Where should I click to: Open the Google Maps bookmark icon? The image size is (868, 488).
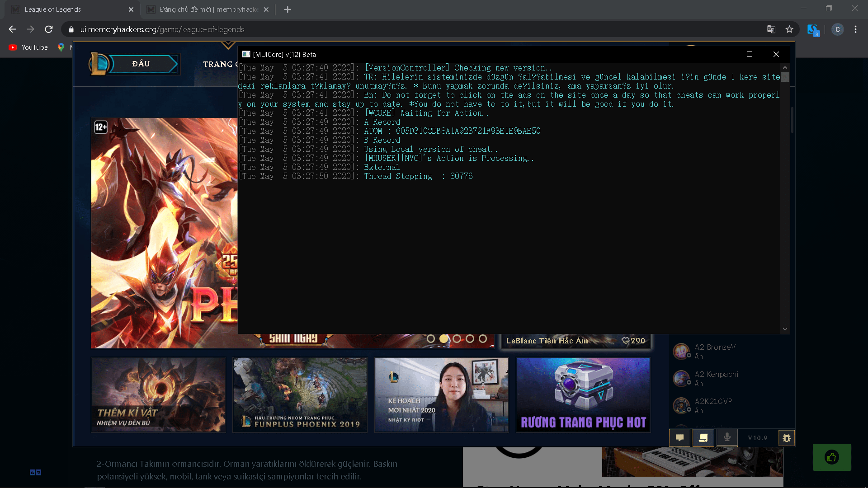coord(61,47)
